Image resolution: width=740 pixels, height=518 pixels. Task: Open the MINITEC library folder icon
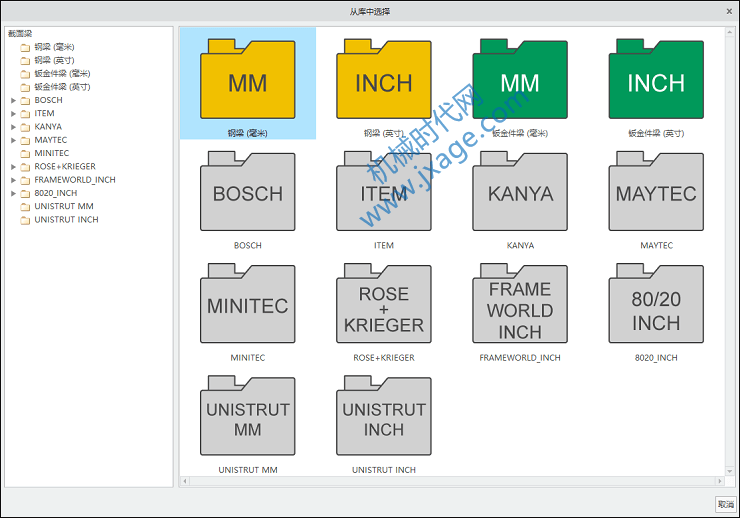tap(248, 303)
